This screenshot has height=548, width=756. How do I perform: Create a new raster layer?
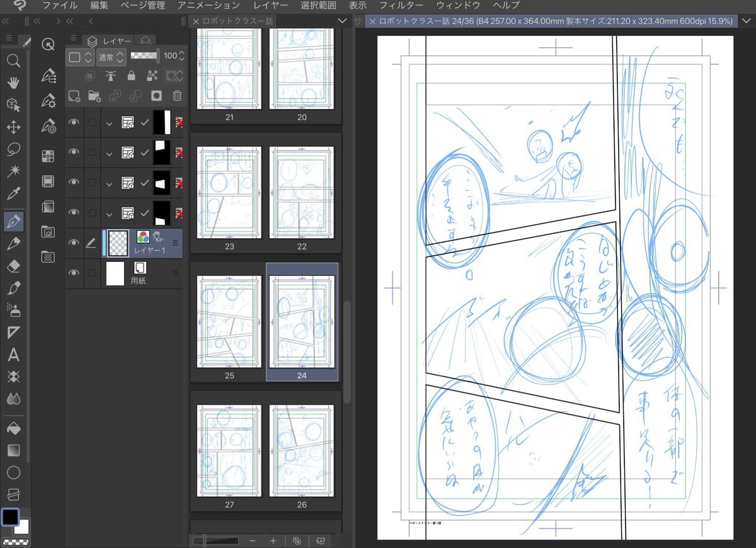coord(74,96)
